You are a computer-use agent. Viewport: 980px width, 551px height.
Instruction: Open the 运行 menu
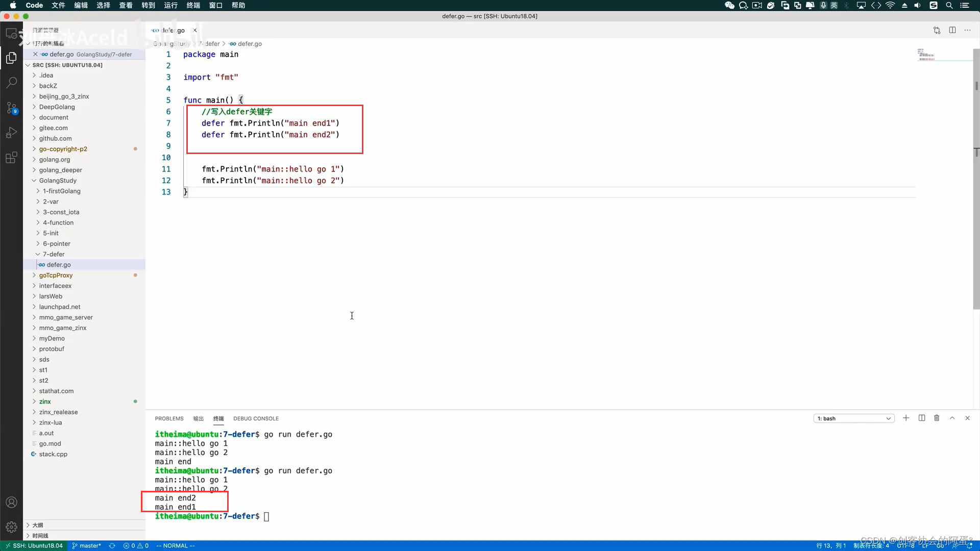coord(170,5)
